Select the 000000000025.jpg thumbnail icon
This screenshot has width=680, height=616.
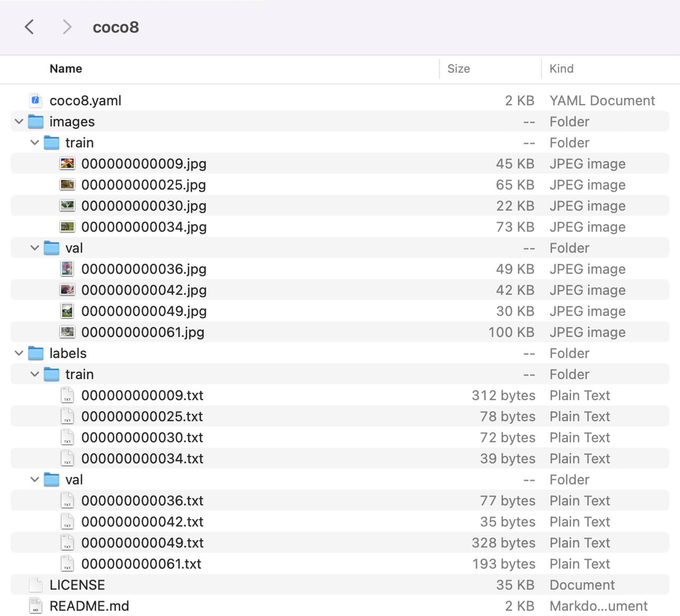[67, 184]
